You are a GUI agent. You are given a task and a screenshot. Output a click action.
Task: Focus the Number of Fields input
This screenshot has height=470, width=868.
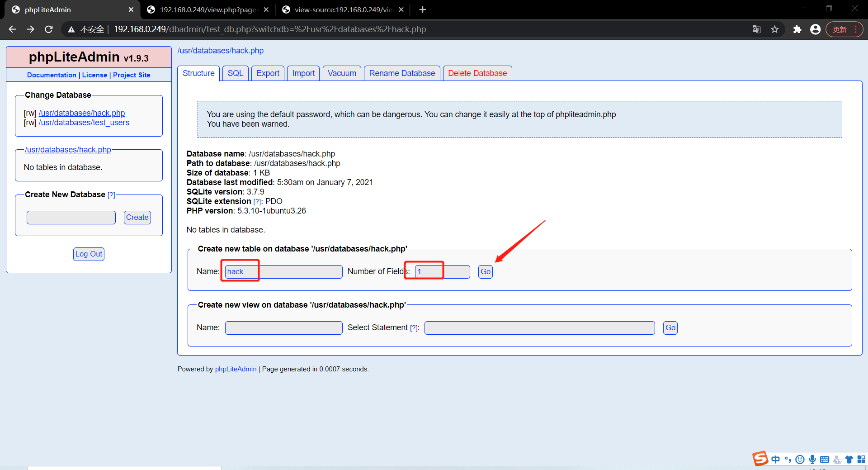(442, 272)
